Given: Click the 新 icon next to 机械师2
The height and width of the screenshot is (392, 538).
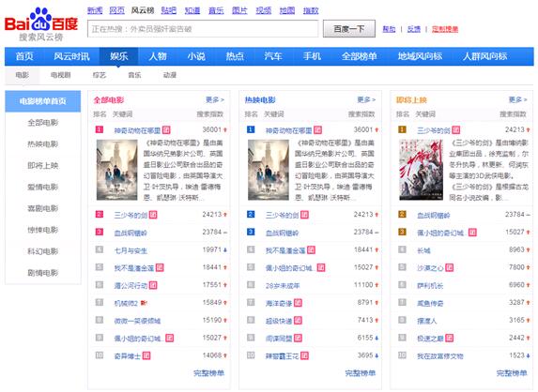Looking at the screenshot, I should pos(144,303).
